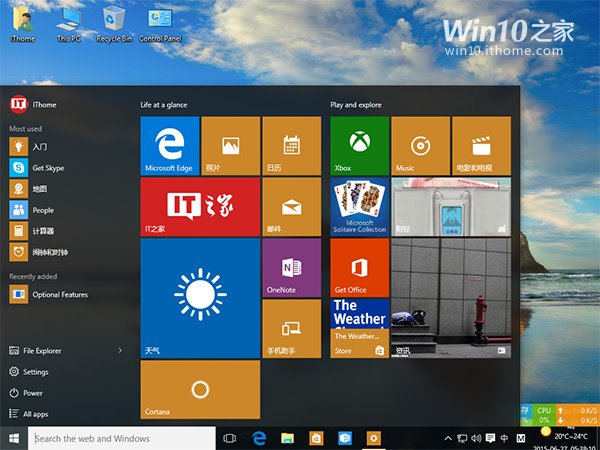Viewport: 600px width, 450px height.
Task: Open the Action Center notification icon
Action: click(490, 438)
